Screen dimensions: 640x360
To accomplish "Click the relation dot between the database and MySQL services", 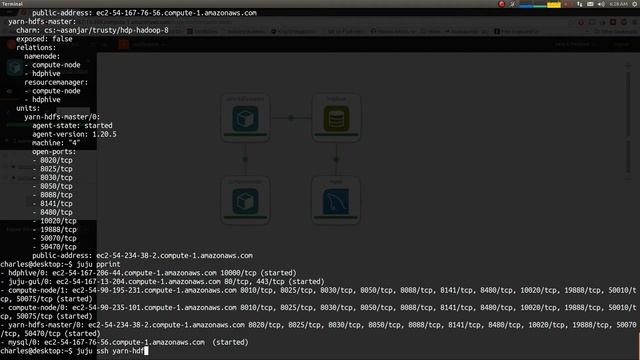I will tap(336, 159).
